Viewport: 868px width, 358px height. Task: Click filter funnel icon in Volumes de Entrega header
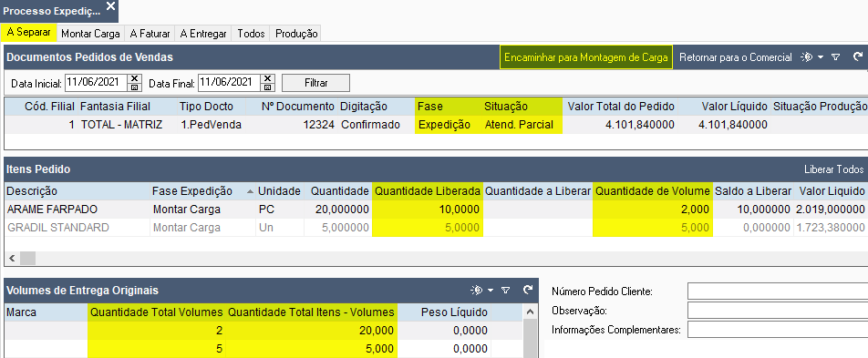coord(505,290)
